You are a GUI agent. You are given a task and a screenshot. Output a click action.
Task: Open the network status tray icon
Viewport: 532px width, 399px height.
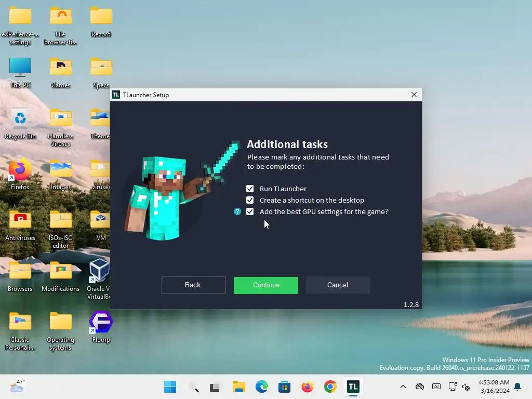click(453, 387)
